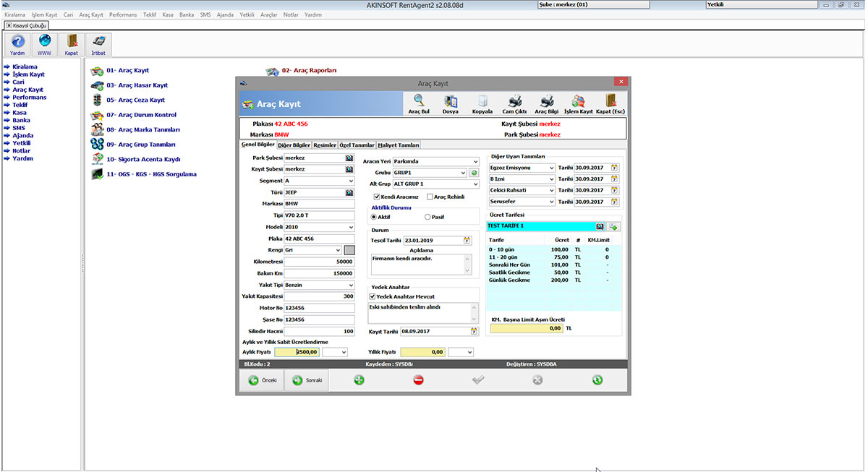Screen dimensions: 868x472
Task: Click the red delete record icon
Action: pyautogui.click(x=418, y=380)
